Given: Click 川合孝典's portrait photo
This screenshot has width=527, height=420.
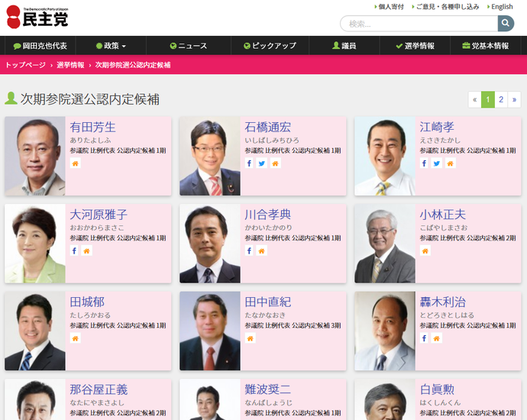Looking at the screenshot, I should pos(210,244).
